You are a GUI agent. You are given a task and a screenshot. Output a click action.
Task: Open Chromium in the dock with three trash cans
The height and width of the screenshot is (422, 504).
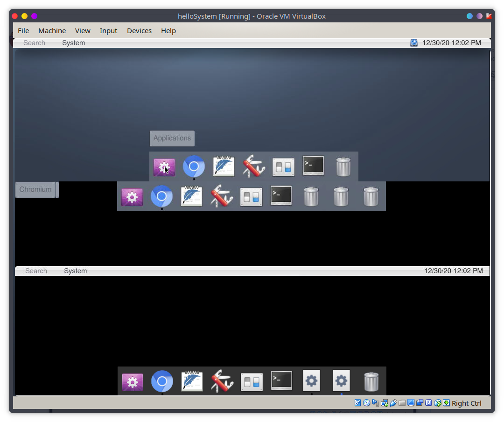[161, 196]
